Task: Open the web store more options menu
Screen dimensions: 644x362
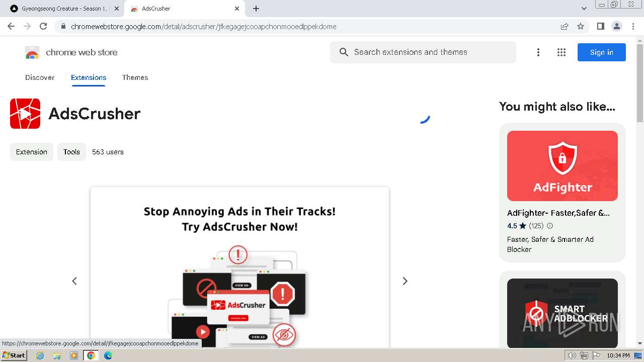Action: point(538,52)
